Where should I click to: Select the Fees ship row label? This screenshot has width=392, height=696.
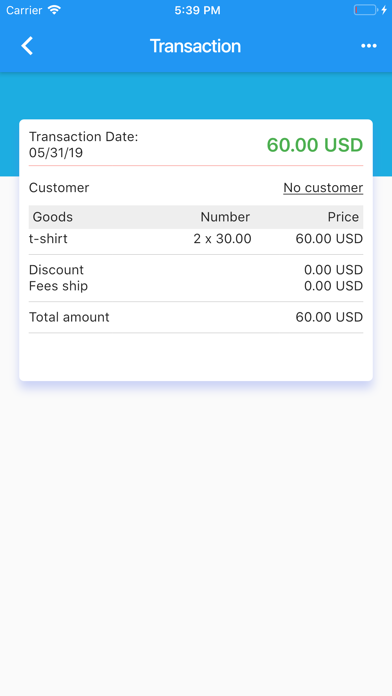click(58, 286)
